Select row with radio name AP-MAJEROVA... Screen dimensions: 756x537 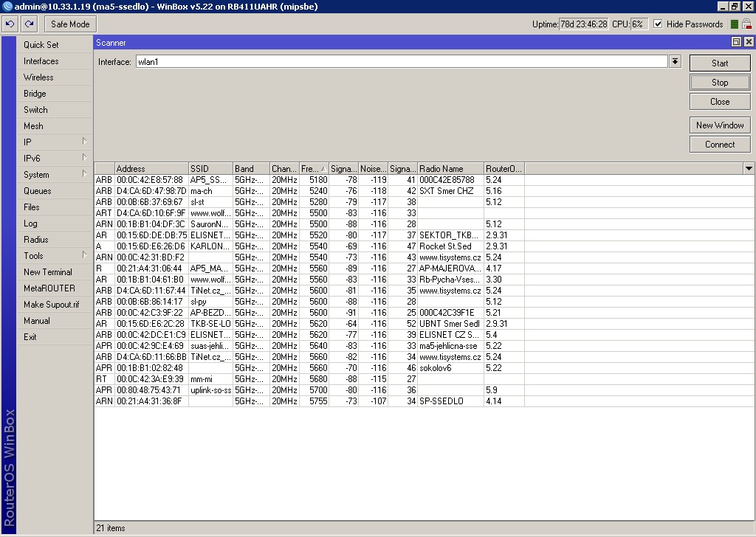pyautogui.click(x=425, y=268)
